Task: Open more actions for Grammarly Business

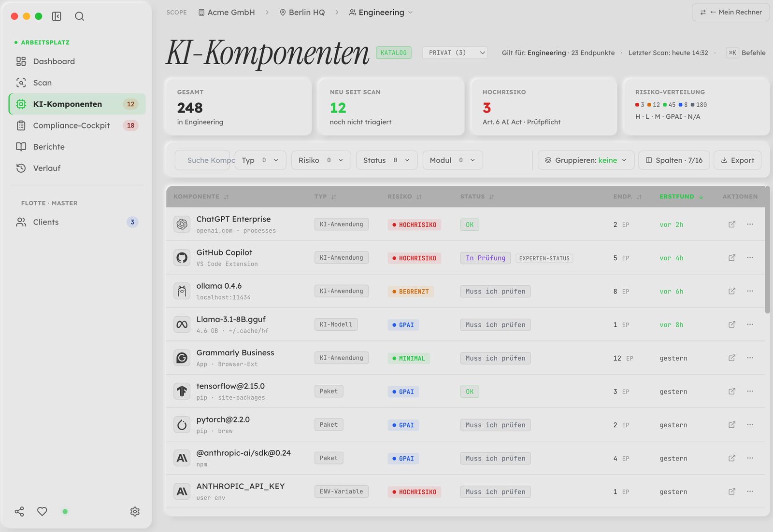Action: pos(750,358)
